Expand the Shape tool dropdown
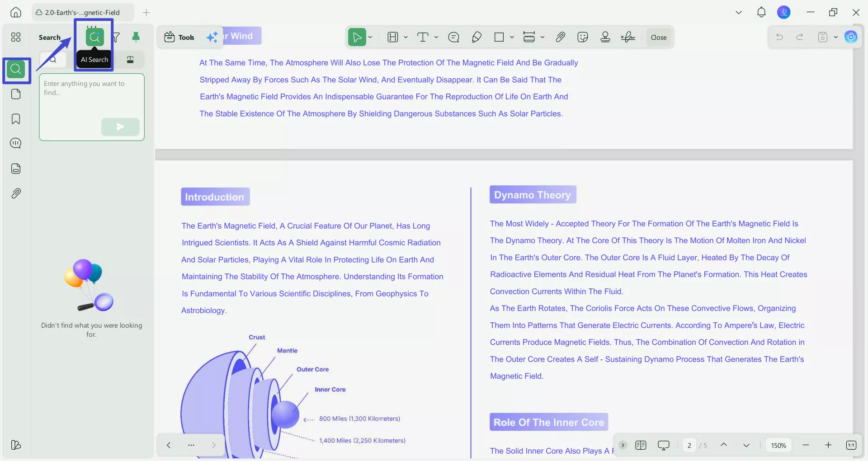The height and width of the screenshot is (461, 868). [511, 37]
